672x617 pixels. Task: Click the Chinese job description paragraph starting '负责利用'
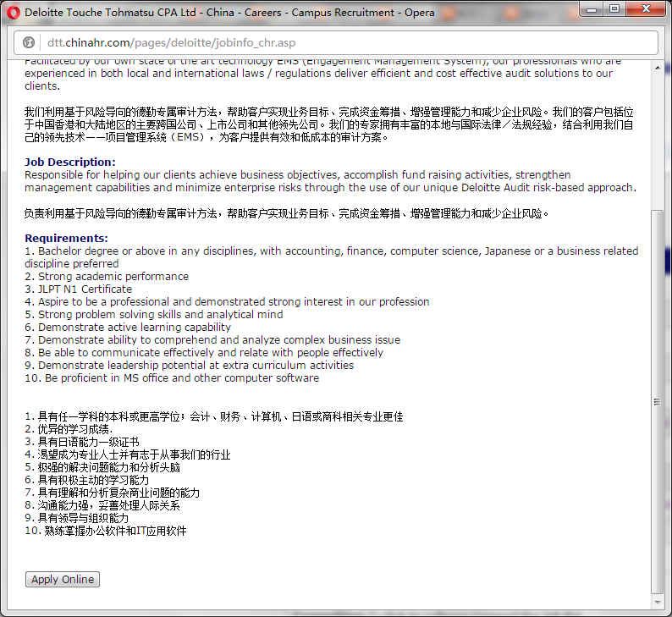pos(287,213)
